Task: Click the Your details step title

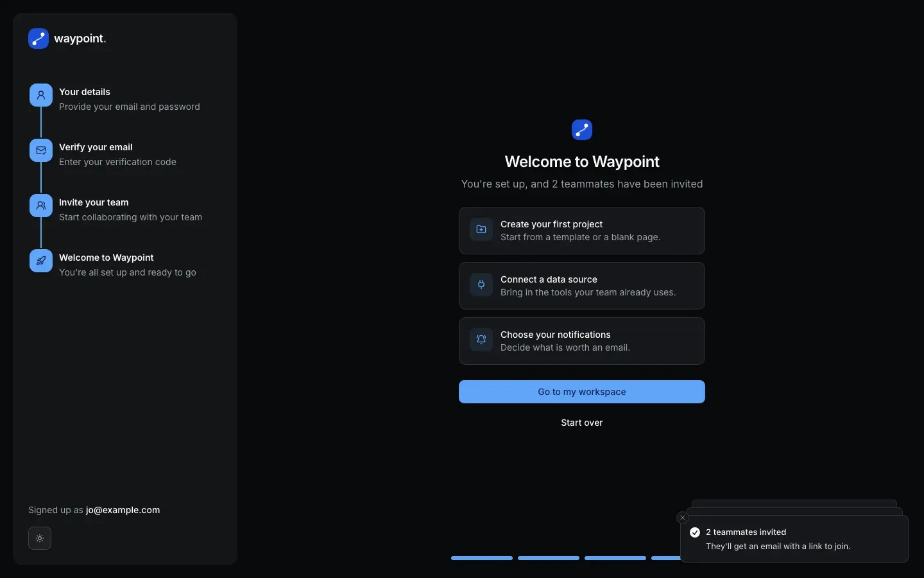Action: tap(85, 92)
